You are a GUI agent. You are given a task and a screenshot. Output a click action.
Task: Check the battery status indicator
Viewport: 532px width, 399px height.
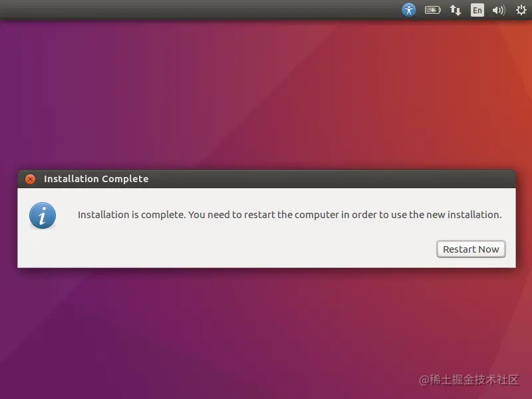[433, 10]
